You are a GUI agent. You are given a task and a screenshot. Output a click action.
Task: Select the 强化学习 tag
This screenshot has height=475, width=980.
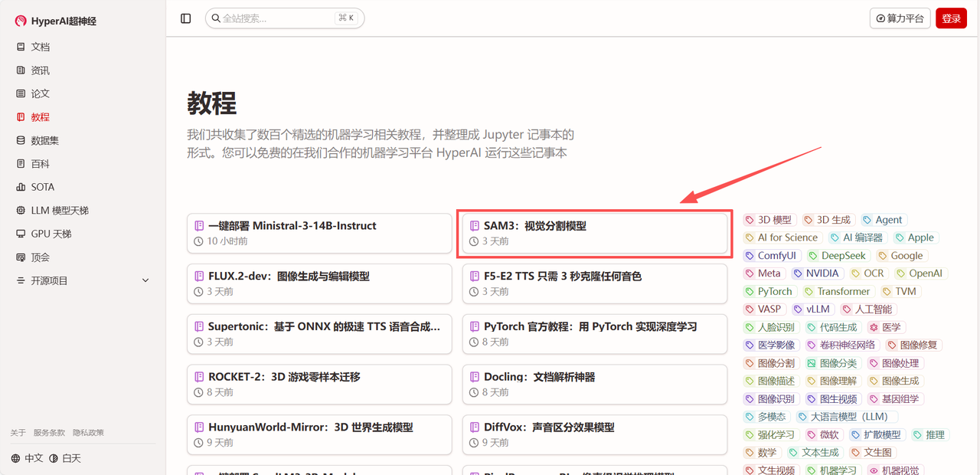tap(770, 434)
